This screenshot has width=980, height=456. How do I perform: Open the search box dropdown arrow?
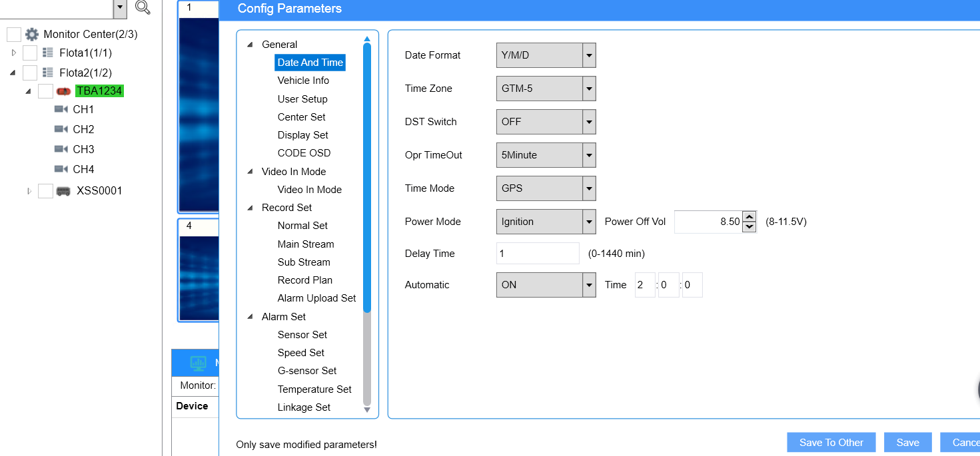[120, 8]
